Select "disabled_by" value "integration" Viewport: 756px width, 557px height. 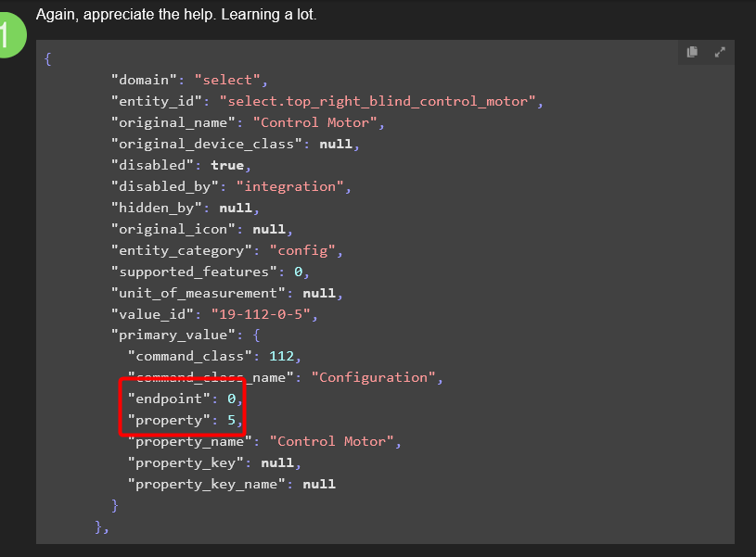pos(289,186)
